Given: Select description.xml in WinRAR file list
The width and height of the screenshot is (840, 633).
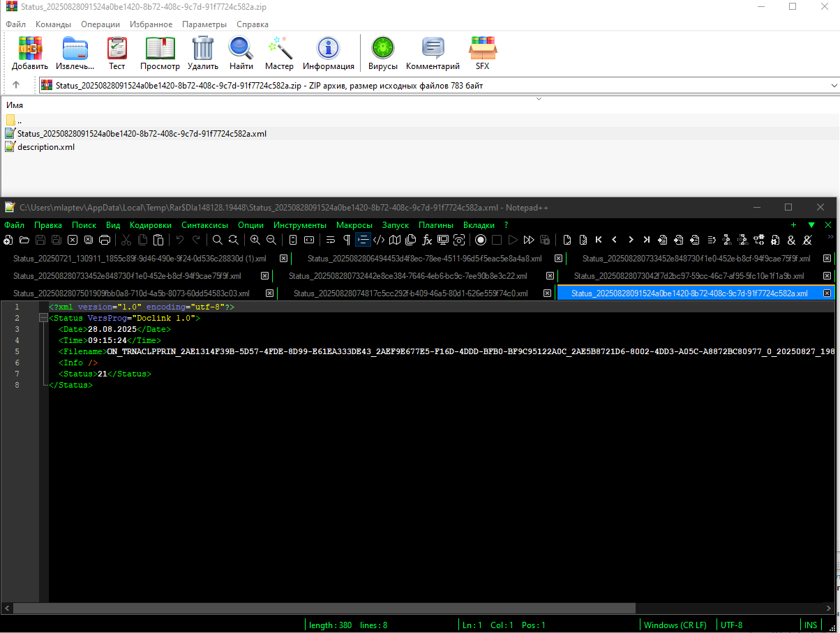Looking at the screenshot, I should click(45, 147).
